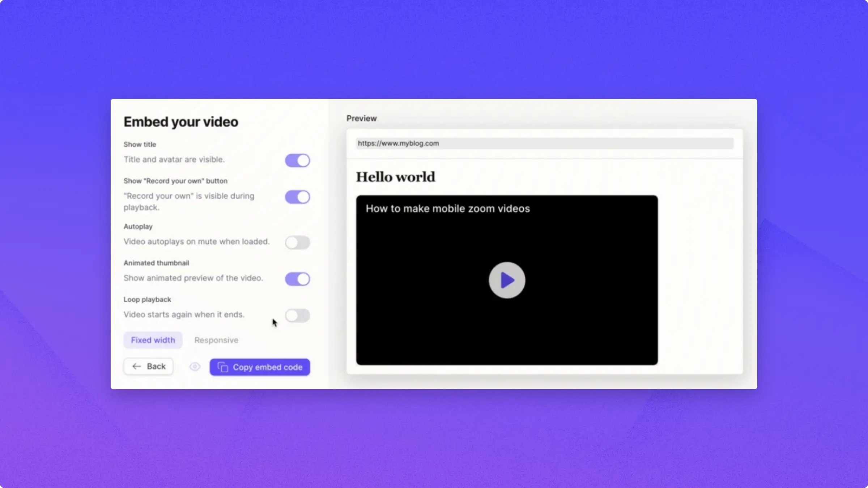
Task: Click the Embed your video heading
Action: 181,122
